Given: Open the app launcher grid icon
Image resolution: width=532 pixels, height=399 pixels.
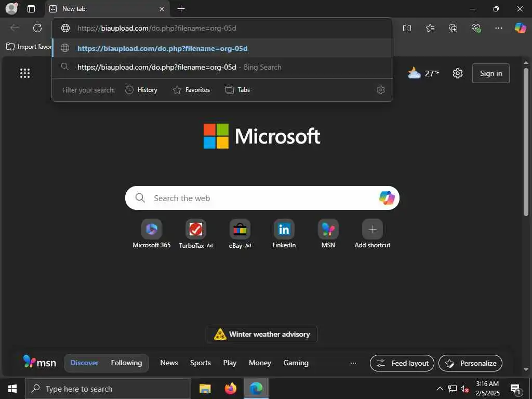Looking at the screenshot, I should coord(25,73).
